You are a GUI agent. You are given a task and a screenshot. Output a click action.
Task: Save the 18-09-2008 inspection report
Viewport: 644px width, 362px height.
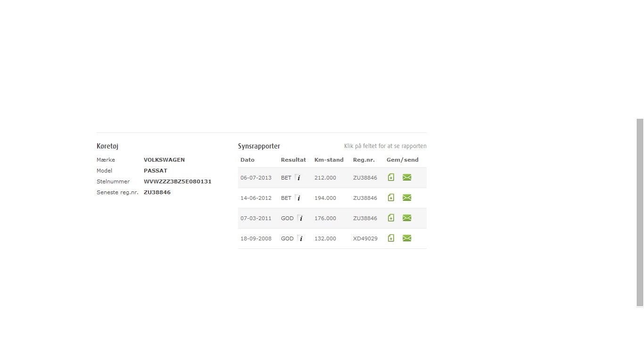coord(391,238)
